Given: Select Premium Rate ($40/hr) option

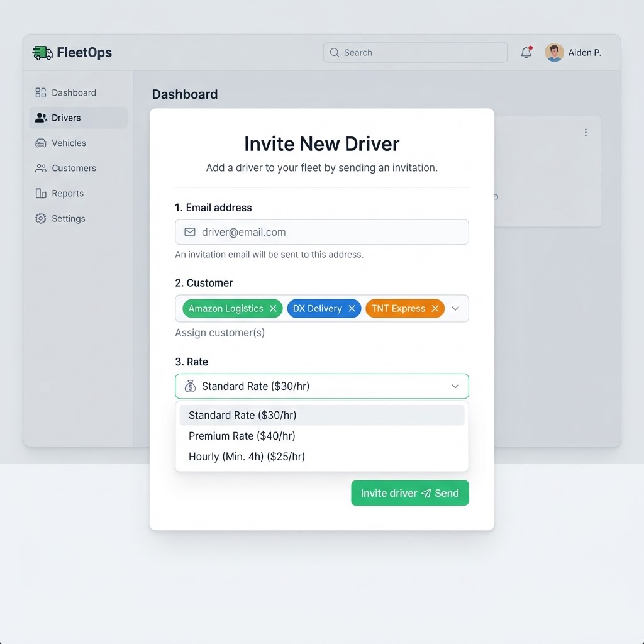Looking at the screenshot, I should (x=322, y=436).
